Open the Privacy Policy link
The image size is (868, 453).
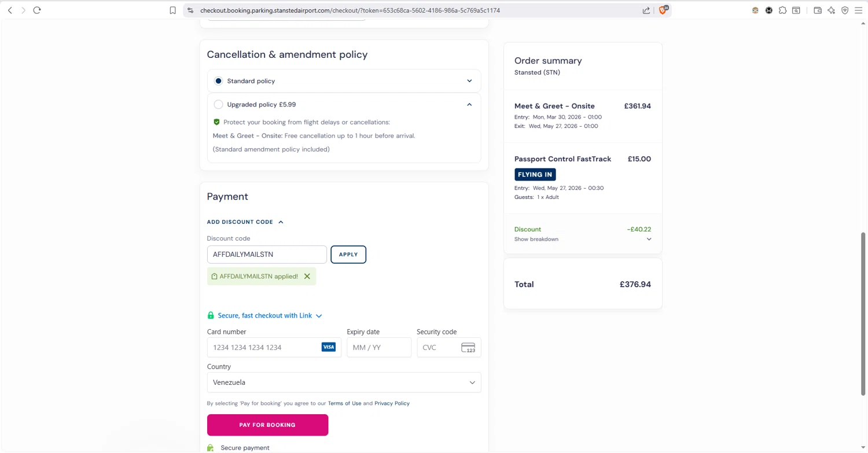(392, 403)
